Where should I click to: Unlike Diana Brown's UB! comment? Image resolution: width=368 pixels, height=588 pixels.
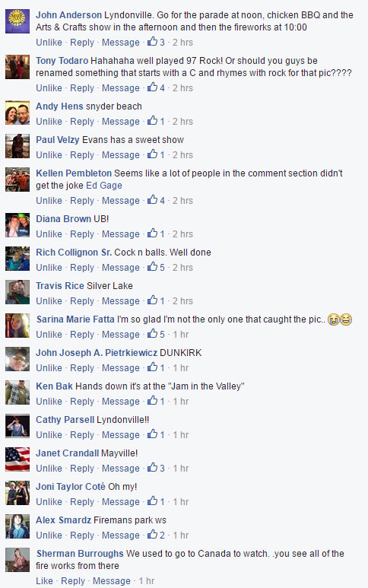pyautogui.click(x=49, y=234)
